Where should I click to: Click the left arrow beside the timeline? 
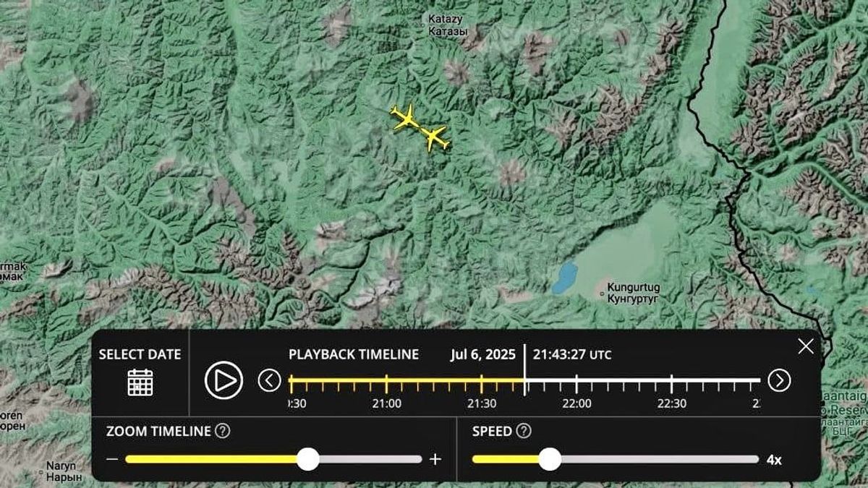point(270,380)
